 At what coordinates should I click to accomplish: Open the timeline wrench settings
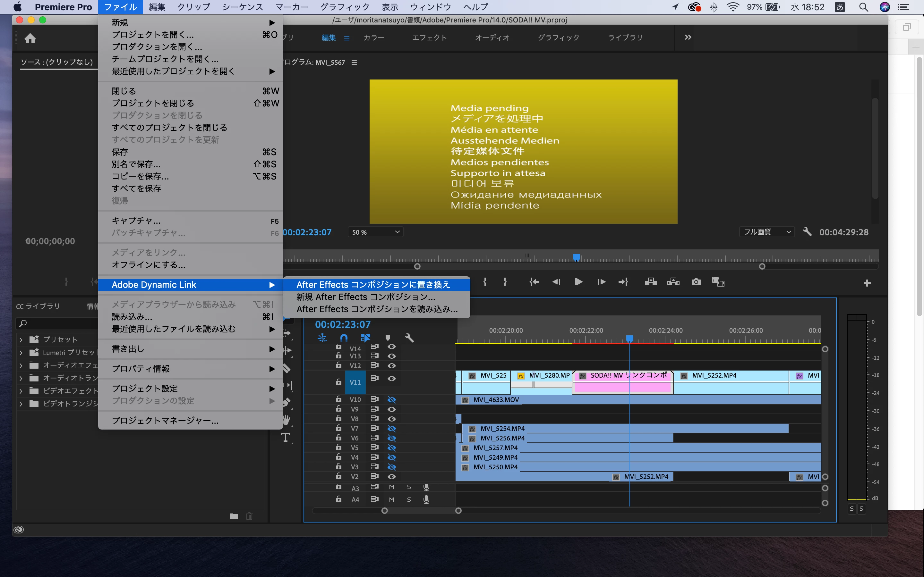point(409,338)
